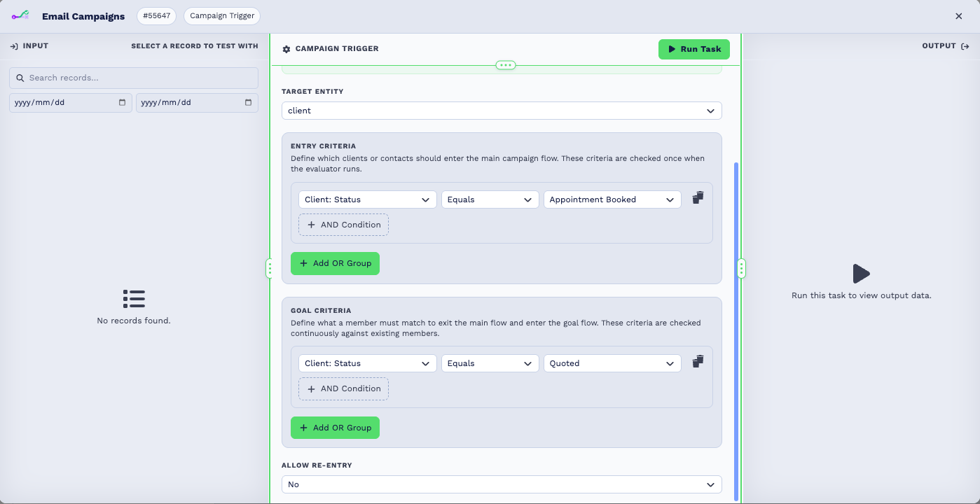Click the 'Select a record to test with' label

tap(195, 46)
